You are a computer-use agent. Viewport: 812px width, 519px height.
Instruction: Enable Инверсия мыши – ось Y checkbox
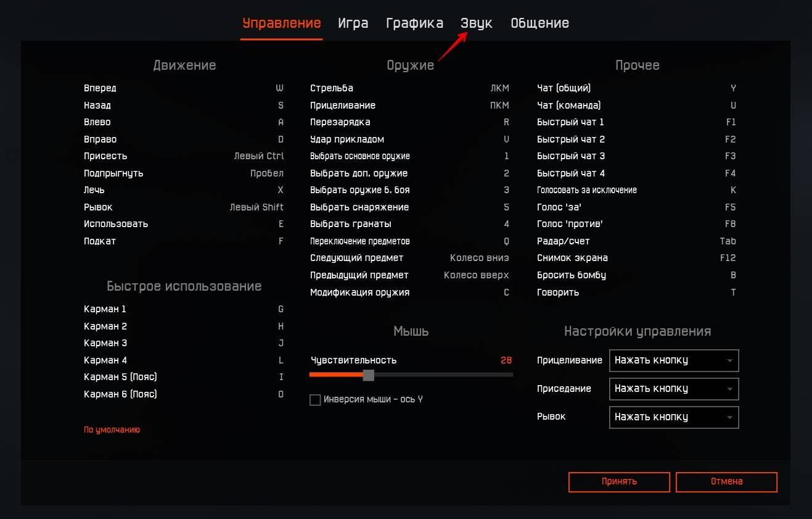tap(315, 400)
